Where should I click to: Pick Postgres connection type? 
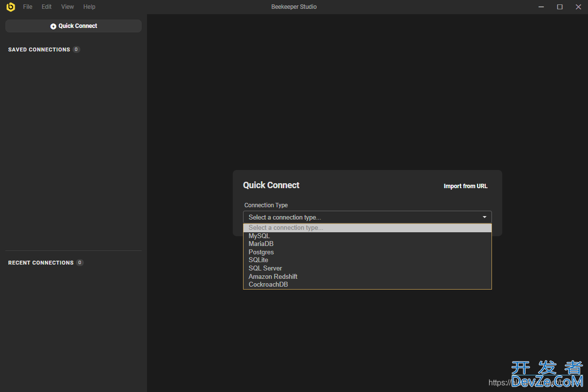367,252
